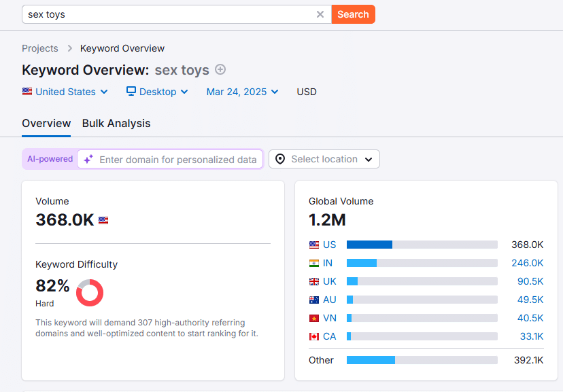
Task: Click the 33.1K Canada volume value
Action: tap(532, 336)
